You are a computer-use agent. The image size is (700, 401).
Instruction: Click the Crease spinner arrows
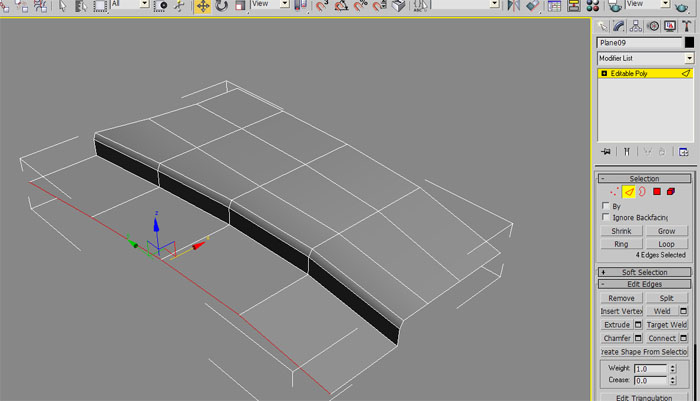[673, 380]
